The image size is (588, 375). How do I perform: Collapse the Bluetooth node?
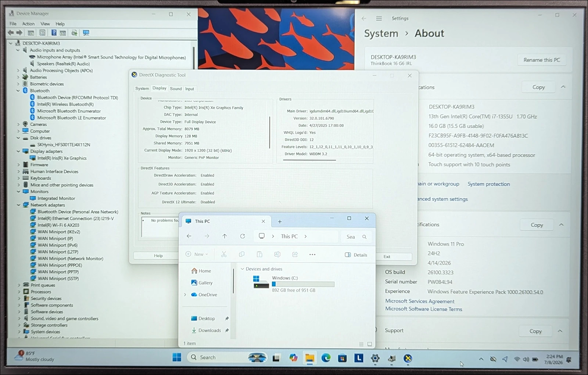[18, 91]
